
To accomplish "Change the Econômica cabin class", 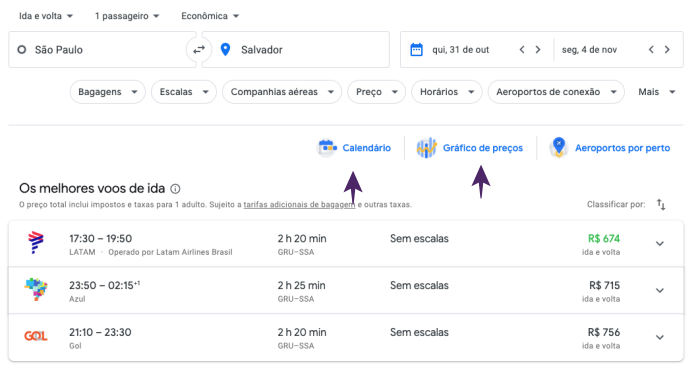I will [x=210, y=16].
